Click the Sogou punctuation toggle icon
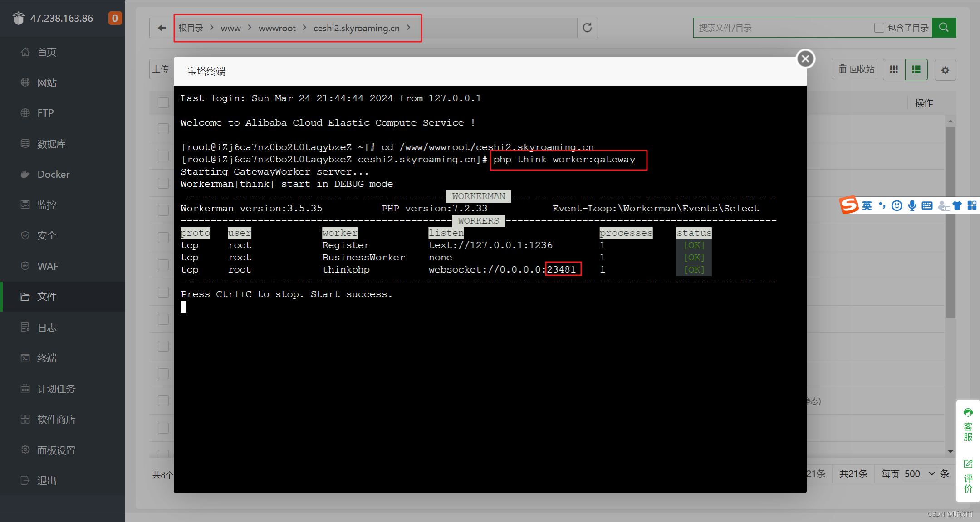Viewport: 980px width, 522px height. coord(882,206)
